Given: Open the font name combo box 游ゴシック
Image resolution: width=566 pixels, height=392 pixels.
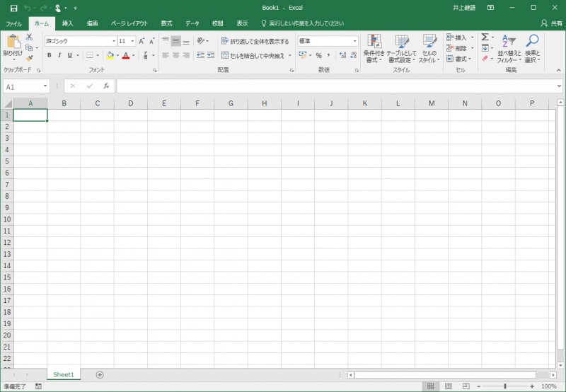Looking at the screenshot, I should click(x=81, y=41).
